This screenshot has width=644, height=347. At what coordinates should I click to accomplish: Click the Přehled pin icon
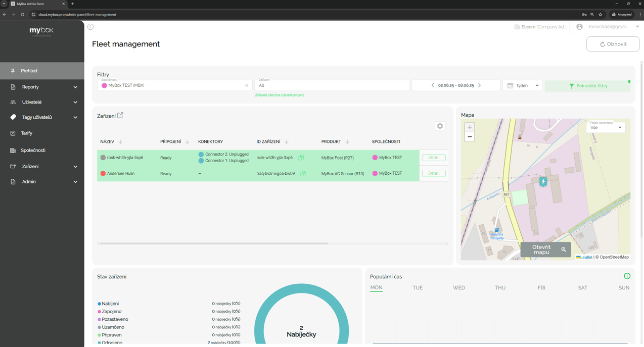pyautogui.click(x=13, y=71)
